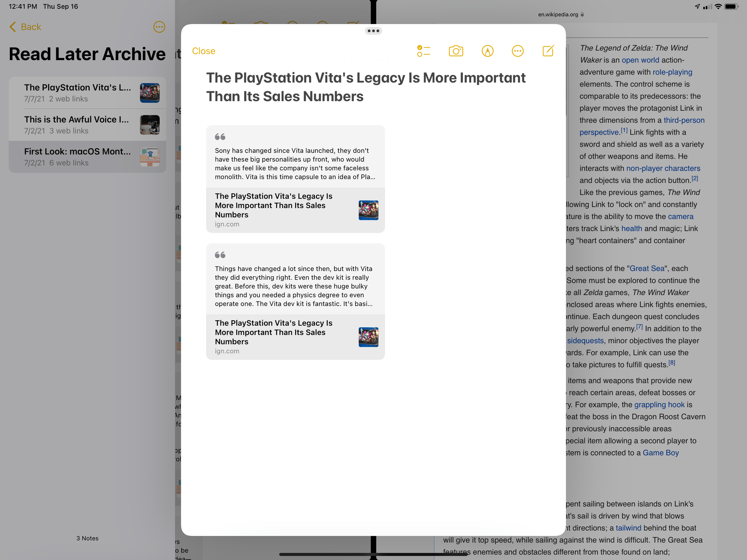This screenshot has width=747, height=560.
Task: Open the camera attachment button in the note
Action: [456, 51]
